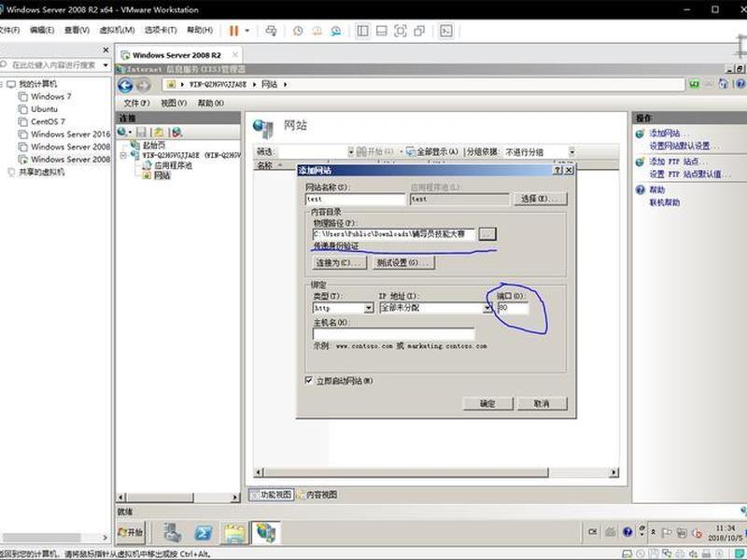747x560 pixels.
Task: Click the VMware pause virtual machine icon
Action: tap(233, 31)
